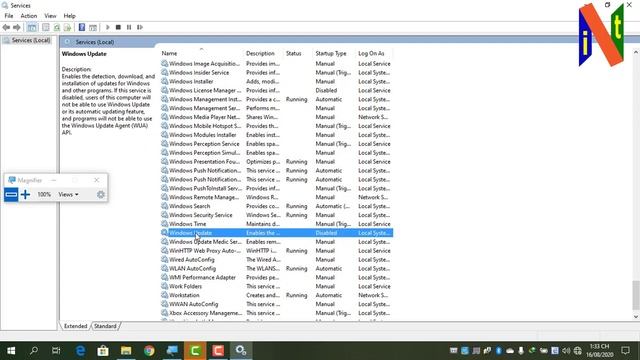Open the Help menu
The height and width of the screenshot is (360, 640).
69,16
